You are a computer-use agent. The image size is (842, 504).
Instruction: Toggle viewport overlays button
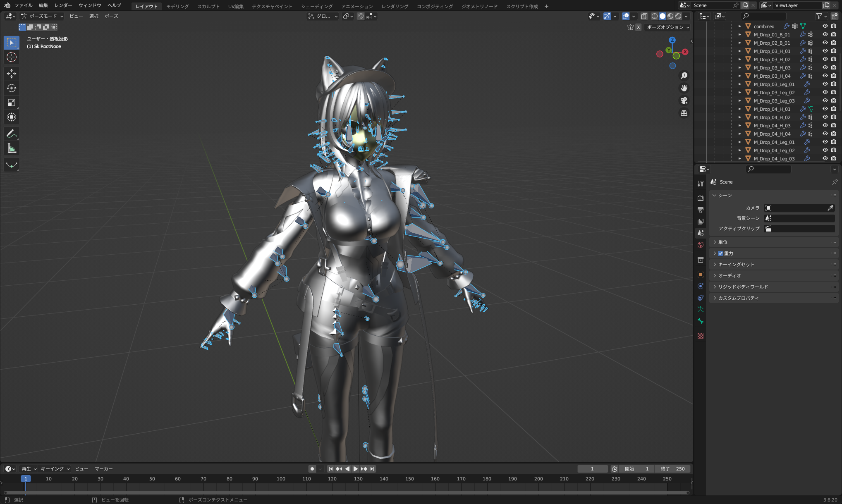pyautogui.click(x=626, y=16)
